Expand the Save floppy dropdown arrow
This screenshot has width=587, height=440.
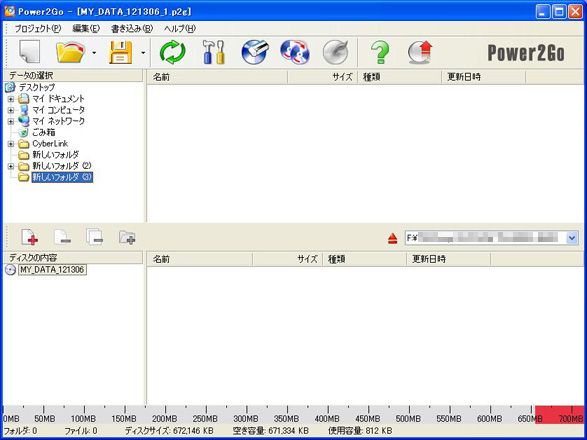(143, 53)
